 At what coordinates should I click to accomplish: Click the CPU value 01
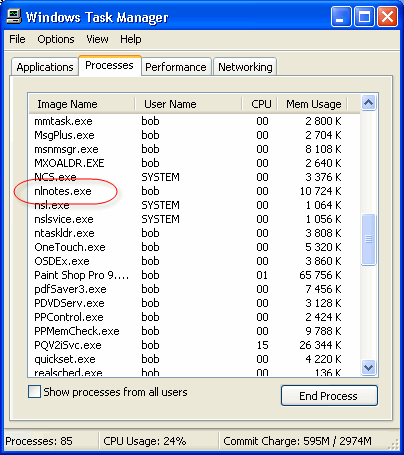click(262, 275)
